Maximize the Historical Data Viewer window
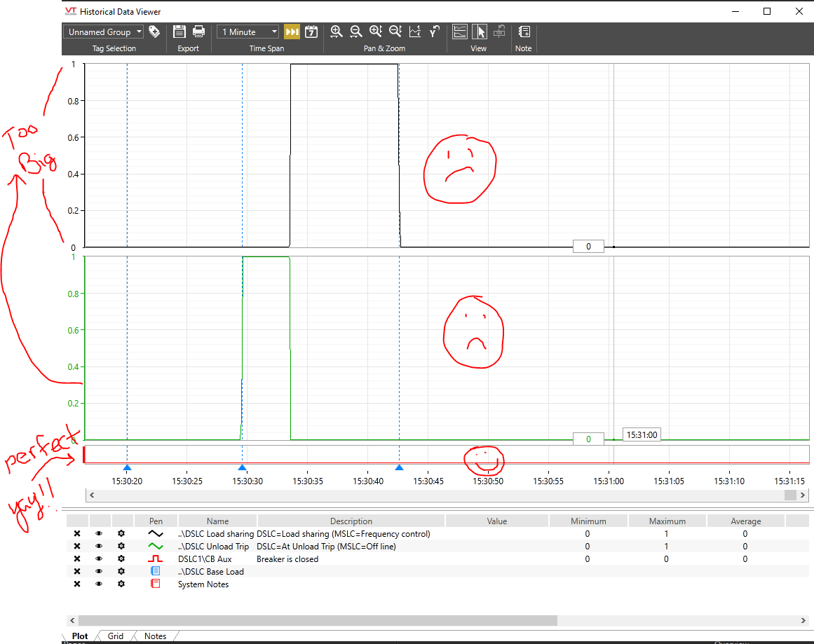 point(767,11)
